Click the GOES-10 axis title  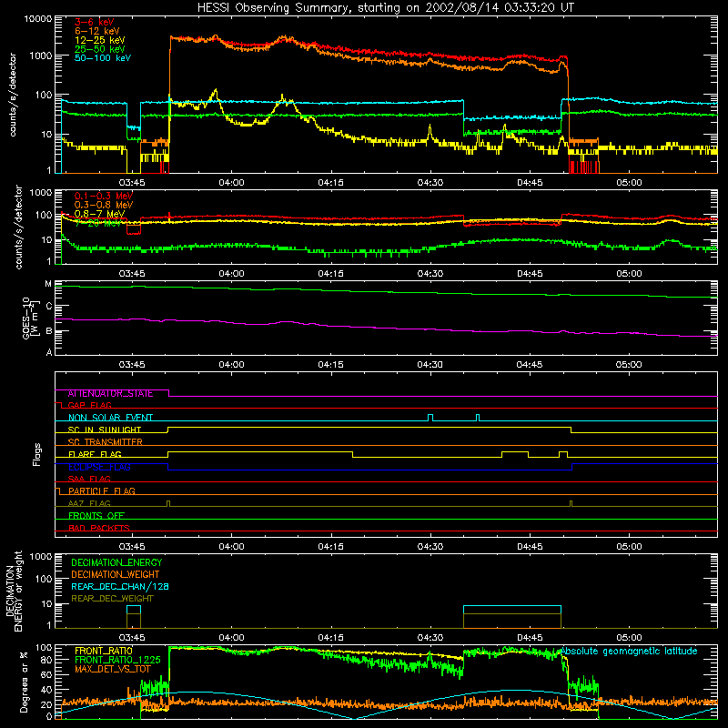pyautogui.click(x=30, y=318)
